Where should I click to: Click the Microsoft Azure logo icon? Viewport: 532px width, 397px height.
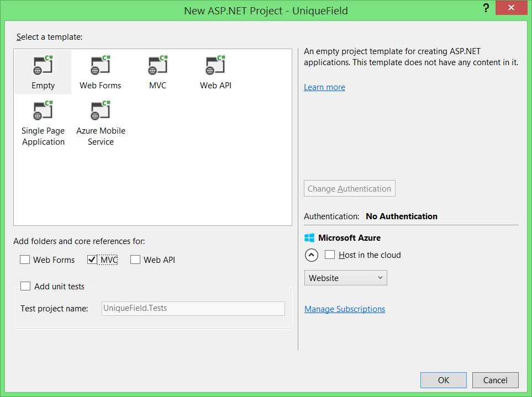pyautogui.click(x=309, y=238)
